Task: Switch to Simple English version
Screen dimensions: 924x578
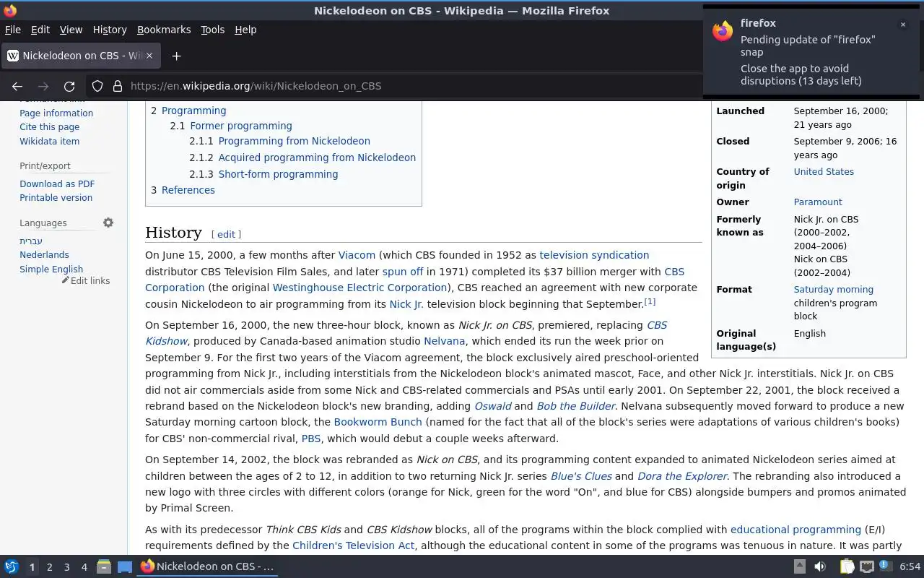Action: point(51,269)
